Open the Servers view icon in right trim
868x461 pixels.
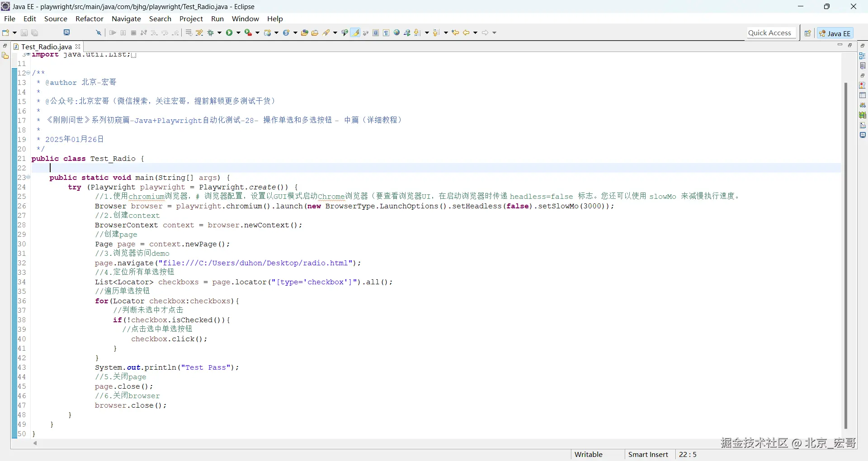[x=863, y=105]
